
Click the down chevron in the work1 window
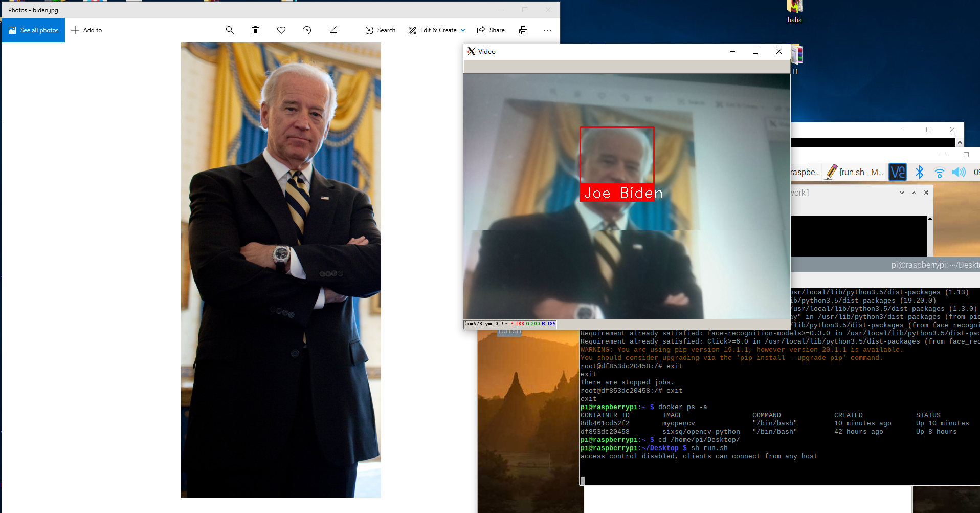[x=902, y=193]
